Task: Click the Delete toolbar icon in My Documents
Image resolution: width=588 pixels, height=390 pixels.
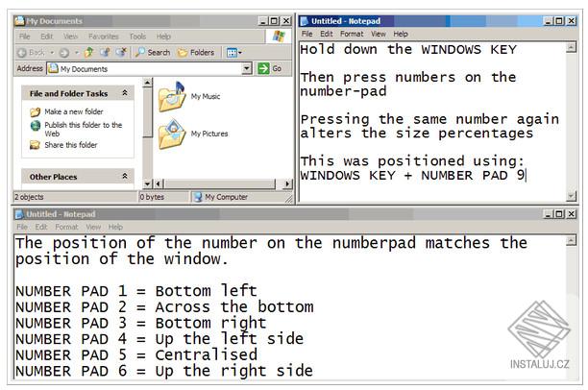Action: (121, 52)
